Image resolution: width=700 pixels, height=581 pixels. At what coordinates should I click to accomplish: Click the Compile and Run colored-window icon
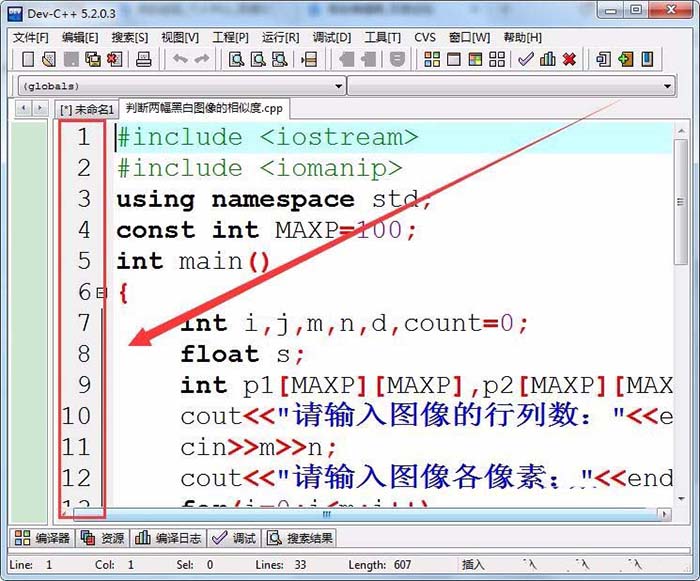coord(475,59)
